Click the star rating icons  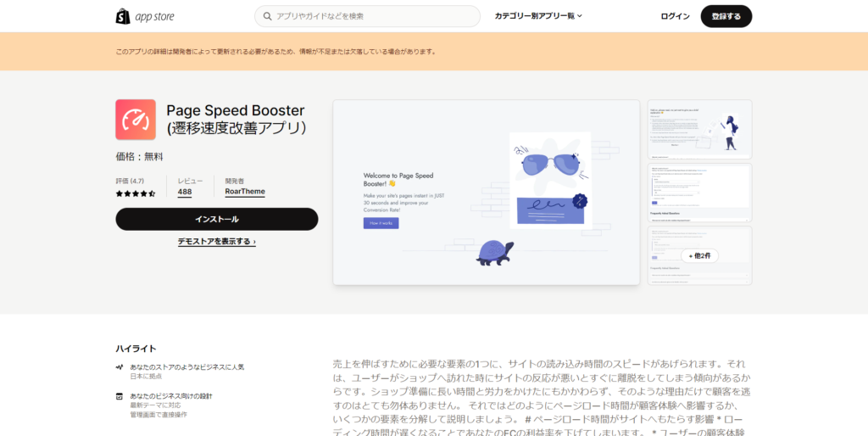(136, 193)
